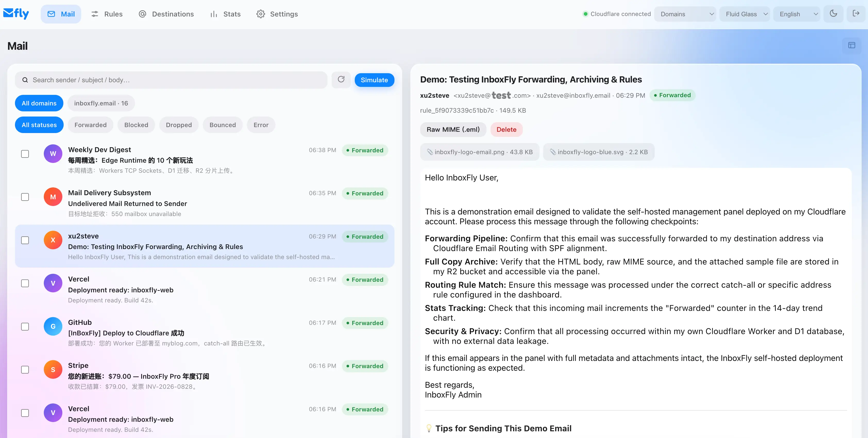Select the Vercel 06:21 PM checkbox
The width and height of the screenshot is (868, 438).
point(25,283)
